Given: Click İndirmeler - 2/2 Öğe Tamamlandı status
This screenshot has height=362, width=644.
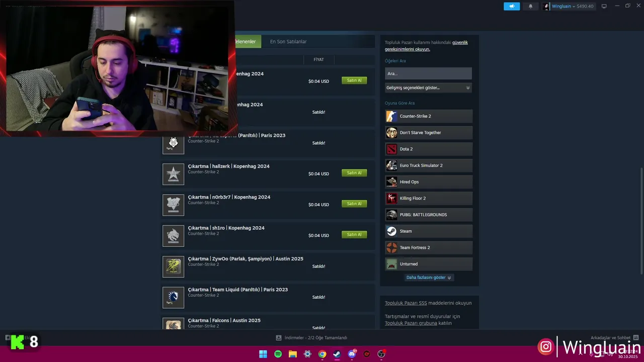Looking at the screenshot, I should (316, 338).
